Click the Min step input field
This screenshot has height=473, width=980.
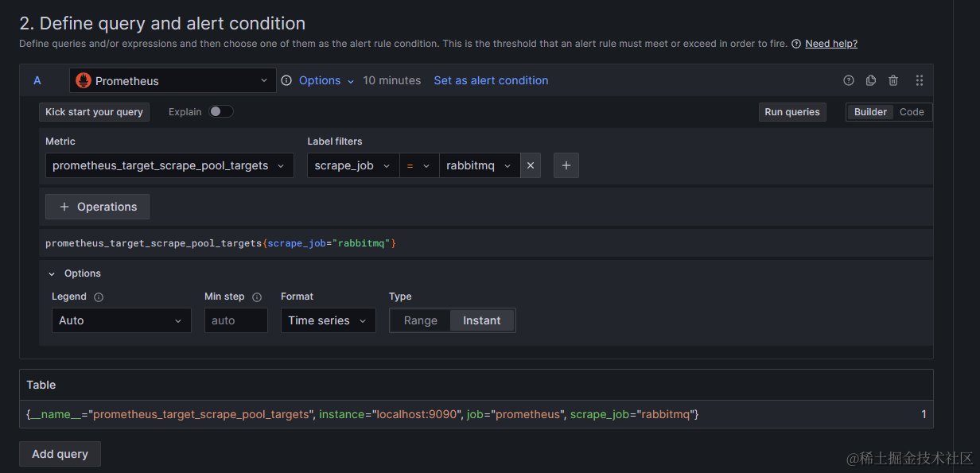(x=235, y=320)
